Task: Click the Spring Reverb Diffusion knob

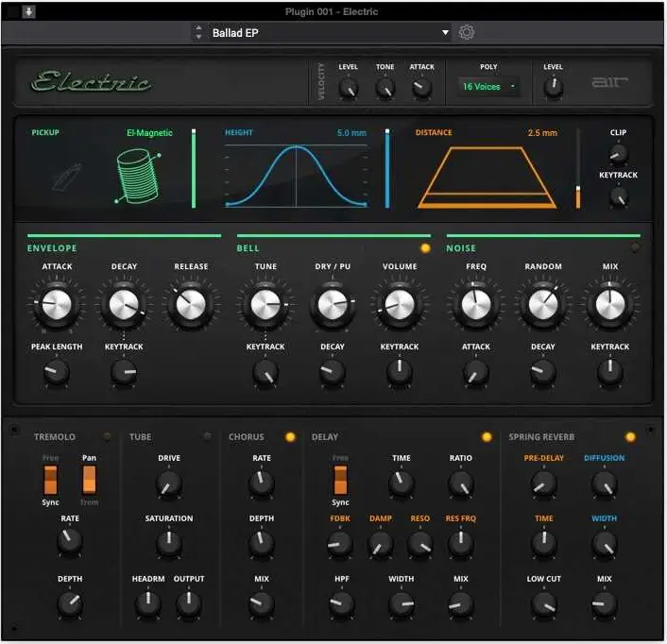Action: click(x=604, y=483)
